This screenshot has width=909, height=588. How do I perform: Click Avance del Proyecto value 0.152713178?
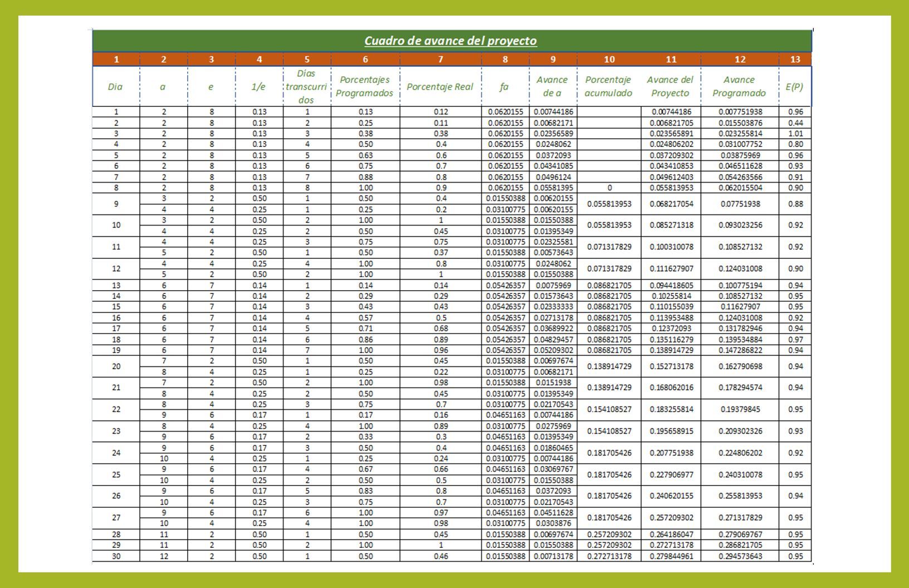[671, 366]
